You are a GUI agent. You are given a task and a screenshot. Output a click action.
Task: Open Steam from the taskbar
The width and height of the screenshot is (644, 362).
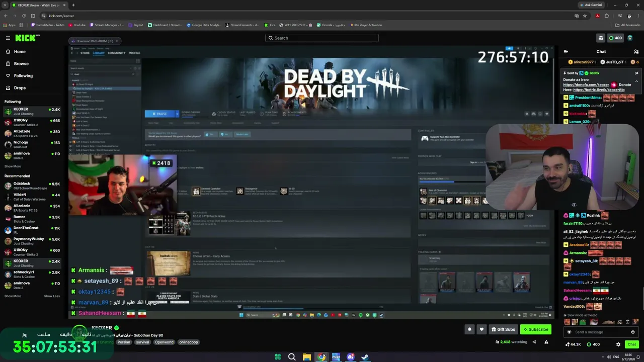click(365, 357)
